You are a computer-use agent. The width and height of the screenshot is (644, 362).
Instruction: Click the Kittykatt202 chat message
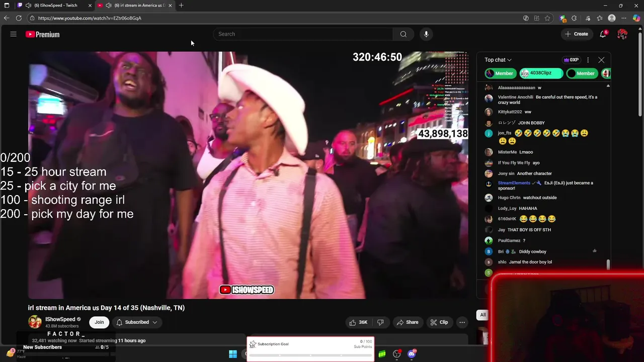(528, 112)
